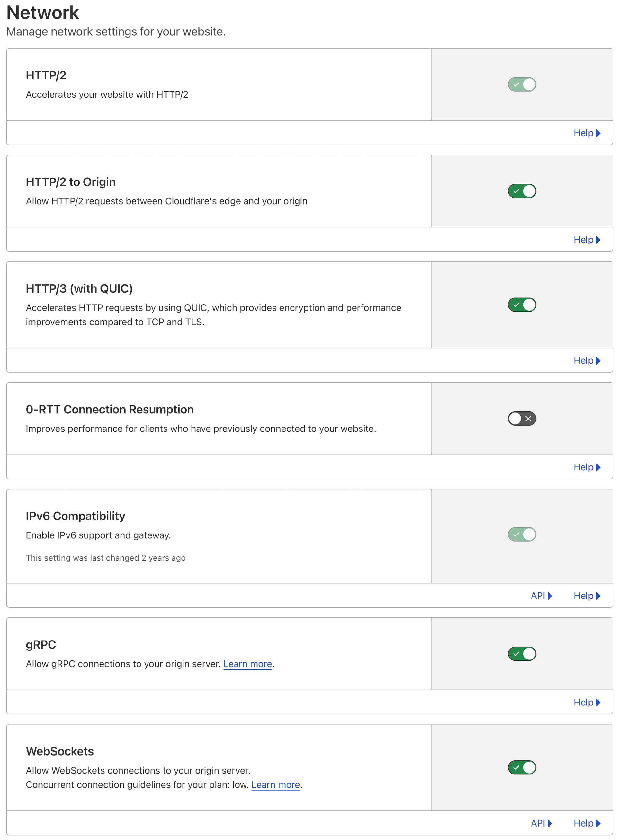This screenshot has height=840, width=617.
Task: Turn off HTTP/3 (with QUIC) switch
Action: pyautogui.click(x=522, y=305)
